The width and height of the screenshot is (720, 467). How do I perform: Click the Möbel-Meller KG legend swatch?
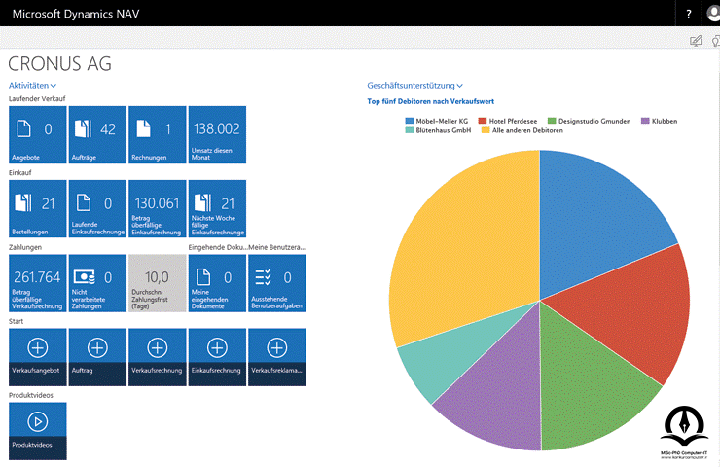(410, 121)
